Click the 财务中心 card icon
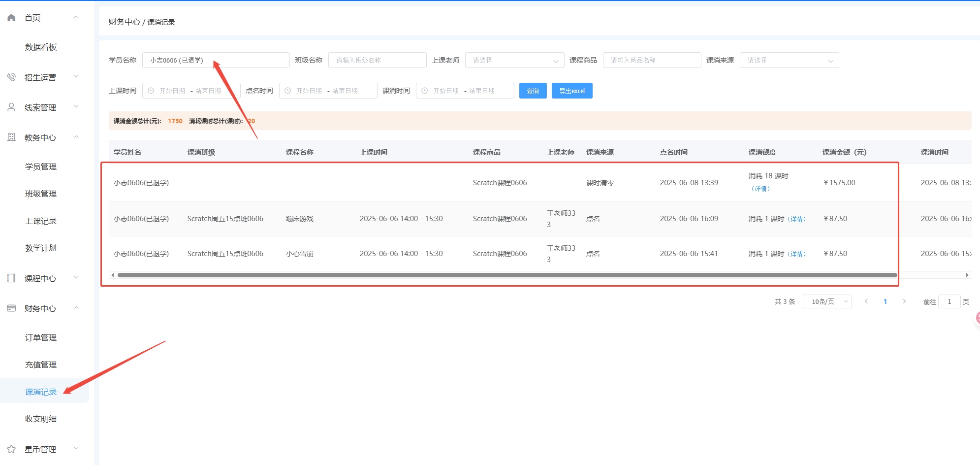This screenshot has width=980, height=465. point(11,308)
